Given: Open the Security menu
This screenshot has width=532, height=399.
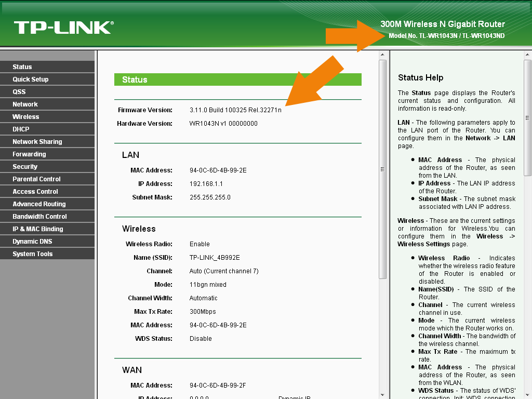Looking at the screenshot, I should 47,167.
